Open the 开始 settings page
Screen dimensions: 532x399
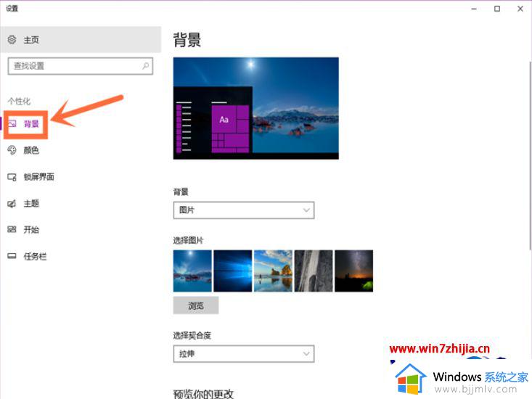[x=31, y=230]
